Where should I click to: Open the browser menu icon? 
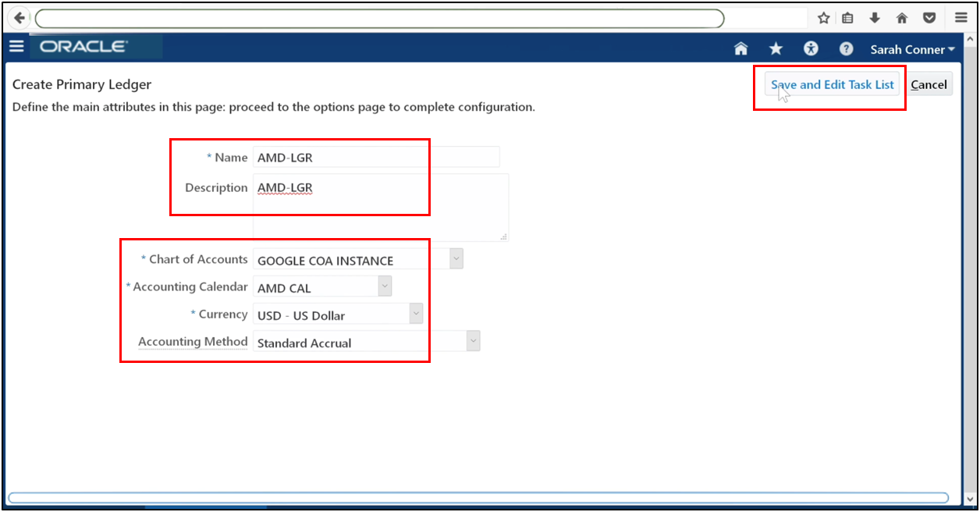click(960, 17)
